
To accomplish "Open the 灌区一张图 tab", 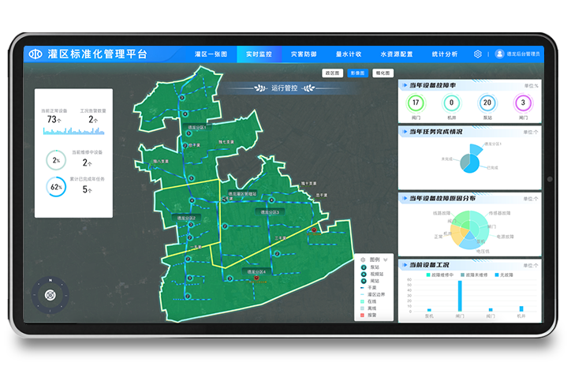I will pyautogui.click(x=211, y=54).
